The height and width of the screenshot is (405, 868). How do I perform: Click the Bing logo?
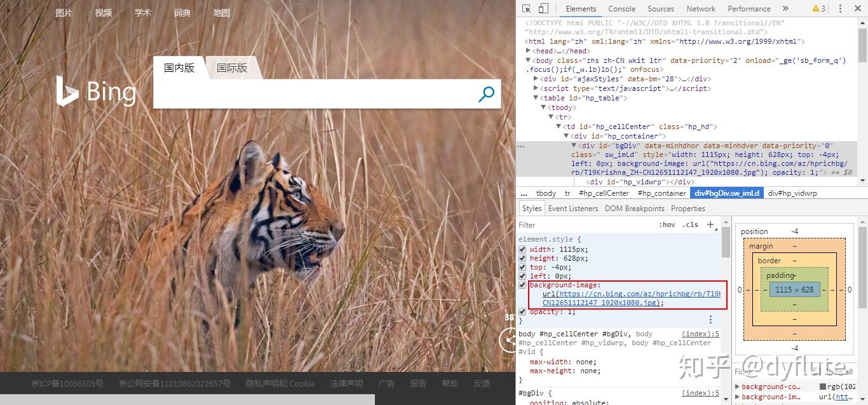click(x=96, y=92)
